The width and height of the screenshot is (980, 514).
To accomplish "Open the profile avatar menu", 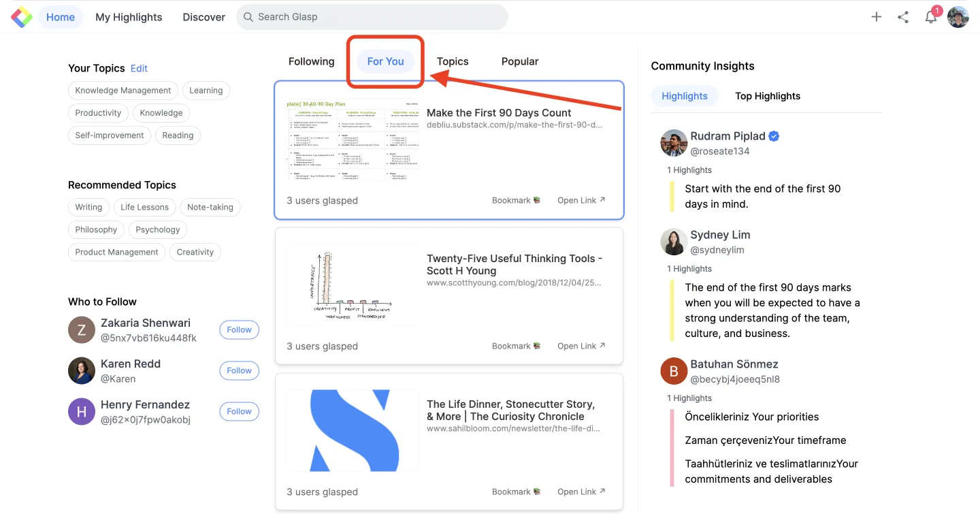I will tap(958, 17).
